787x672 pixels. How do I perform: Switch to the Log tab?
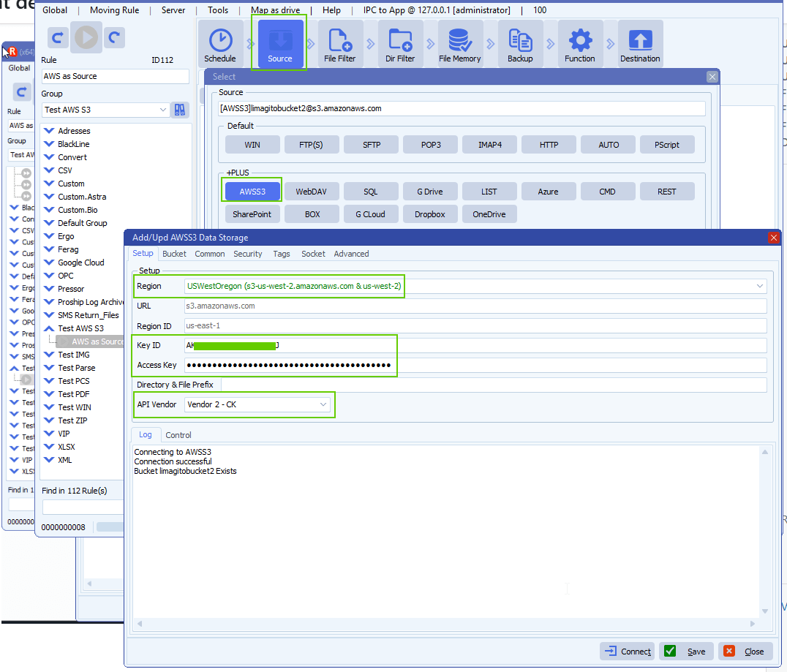pos(146,434)
